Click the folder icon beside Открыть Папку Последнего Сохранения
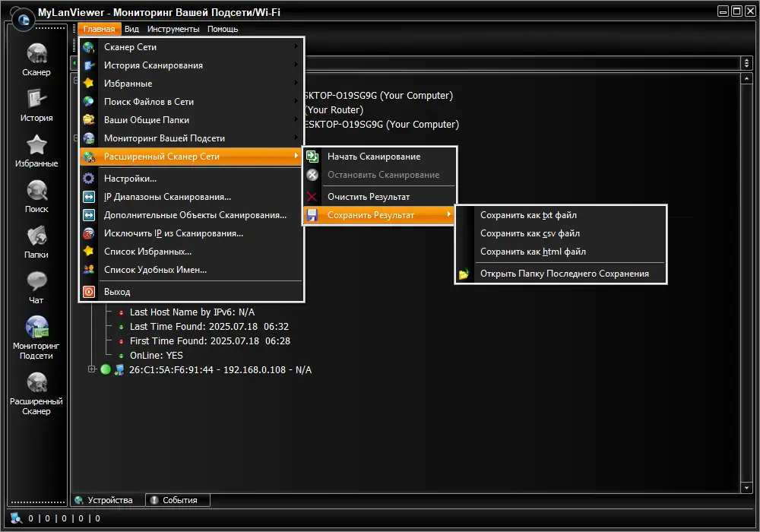Image resolution: width=760 pixels, height=532 pixels. coord(464,274)
